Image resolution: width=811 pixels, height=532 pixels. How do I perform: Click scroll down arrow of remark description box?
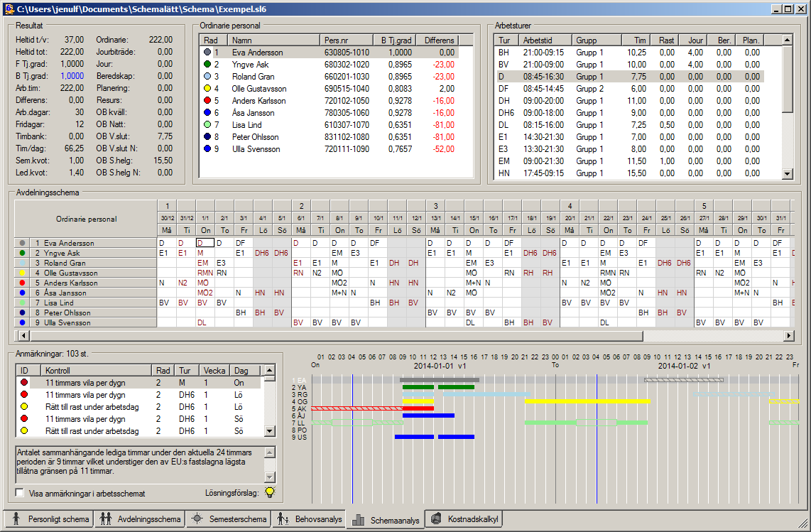point(269,477)
